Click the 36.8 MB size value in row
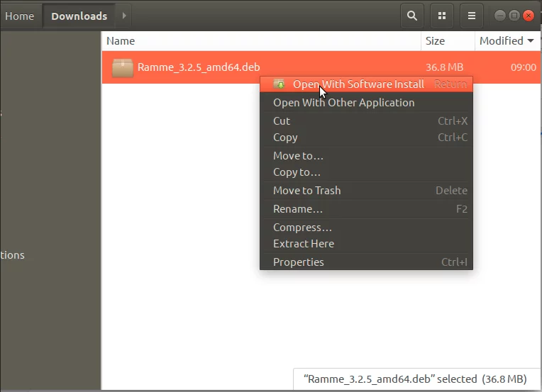Screen dimensions: 542x392 445,67
